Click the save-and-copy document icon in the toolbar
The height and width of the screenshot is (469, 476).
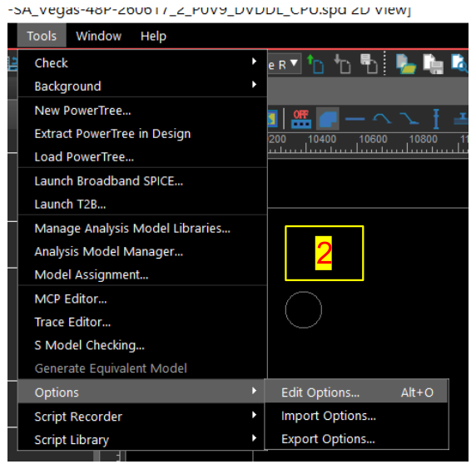pyautogui.click(x=369, y=64)
